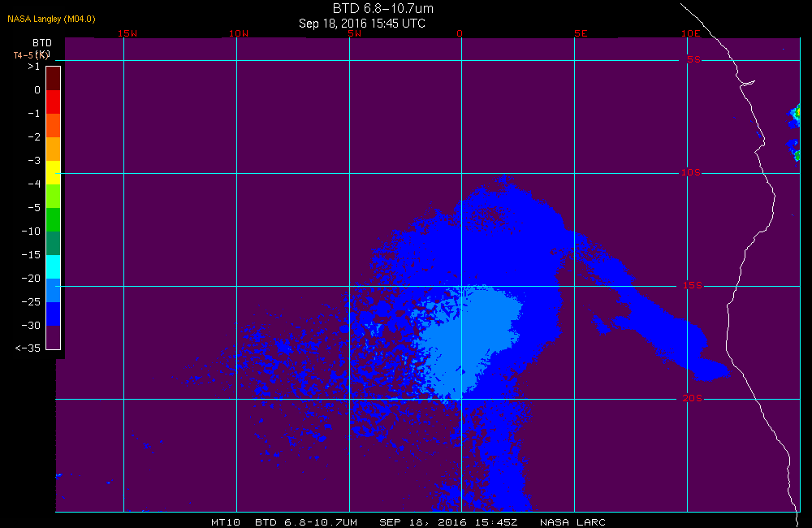Pick the orange -2 K legend swatch
812x528 pixels.
[54, 149]
